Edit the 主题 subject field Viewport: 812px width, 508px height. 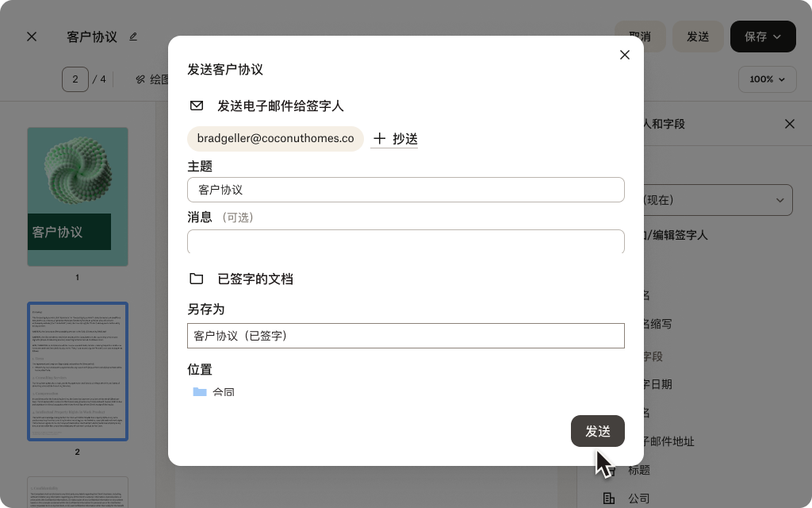point(405,190)
